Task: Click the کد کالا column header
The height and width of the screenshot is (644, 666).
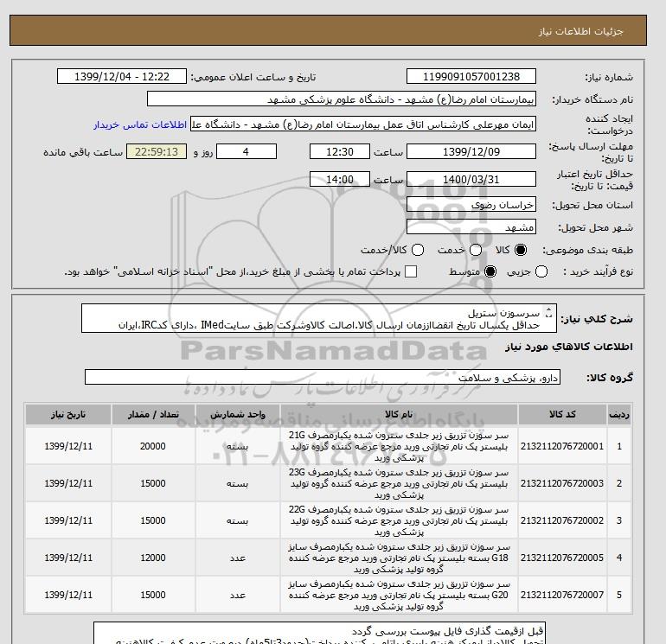Action: point(562,414)
